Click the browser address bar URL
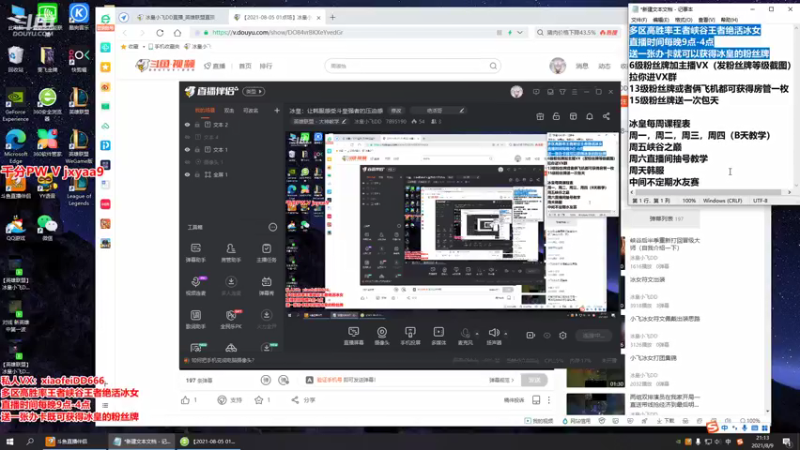 point(278,33)
